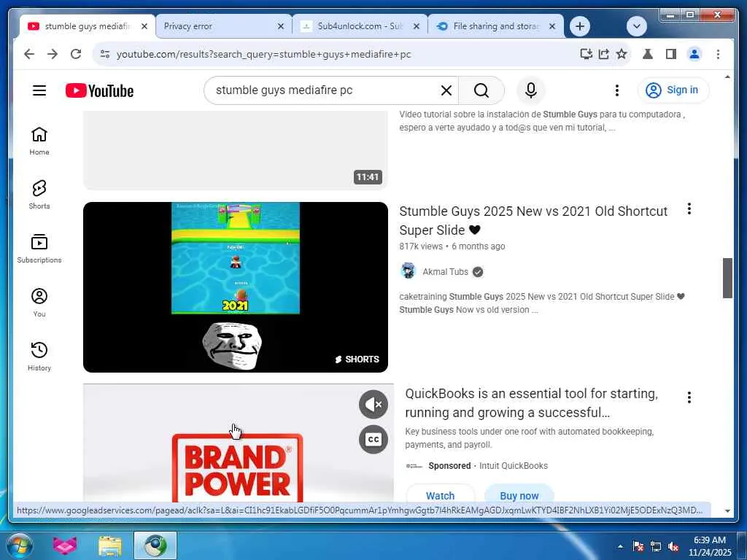
Task: Click the Intuit QuickBooks sponsor name
Action: click(513, 466)
